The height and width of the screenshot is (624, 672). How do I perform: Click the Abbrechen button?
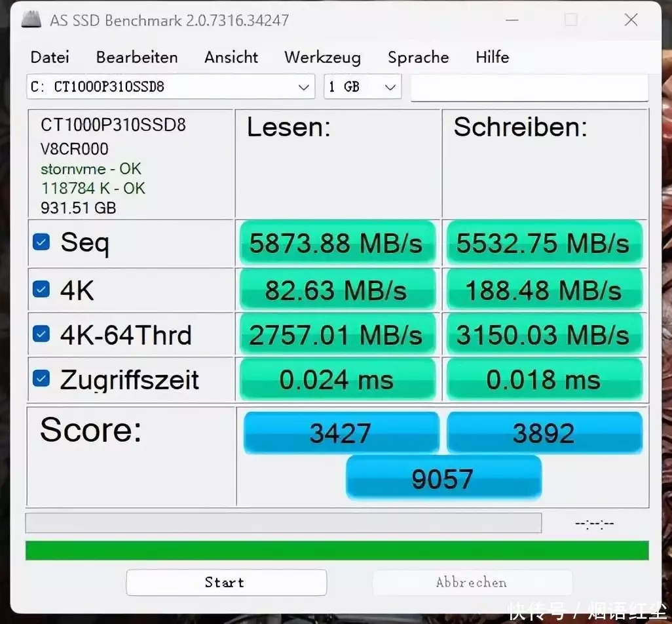[x=472, y=583]
